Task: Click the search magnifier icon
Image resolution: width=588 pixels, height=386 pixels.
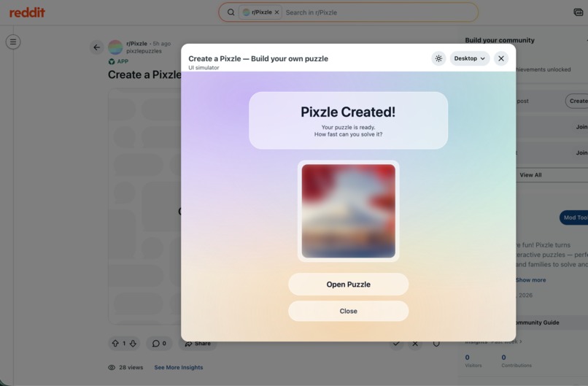Action: tap(231, 12)
